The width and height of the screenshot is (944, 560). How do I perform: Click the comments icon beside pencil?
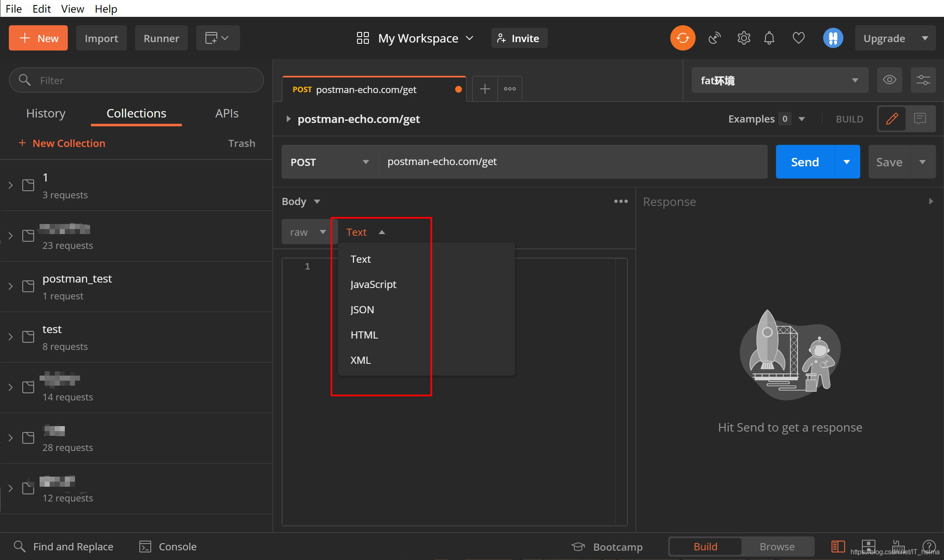coord(920,119)
